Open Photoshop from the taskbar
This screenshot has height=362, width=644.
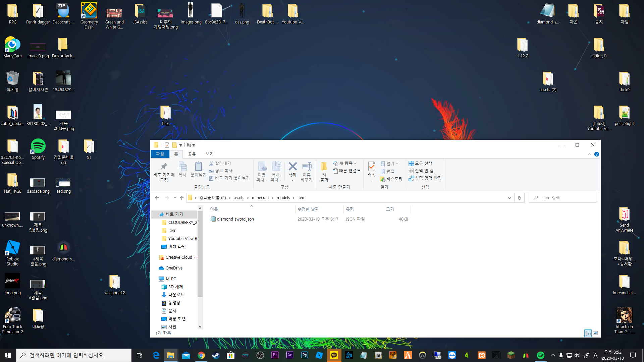point(305,355)
